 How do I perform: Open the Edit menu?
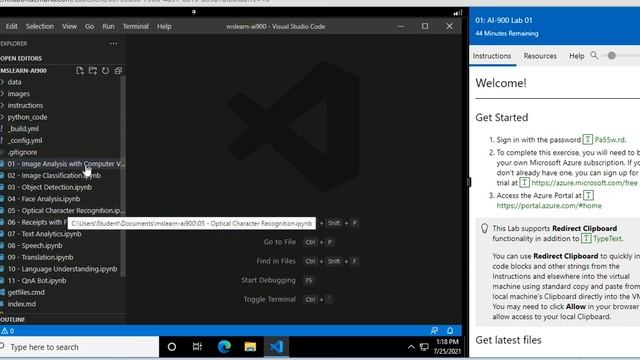point(11,26)
